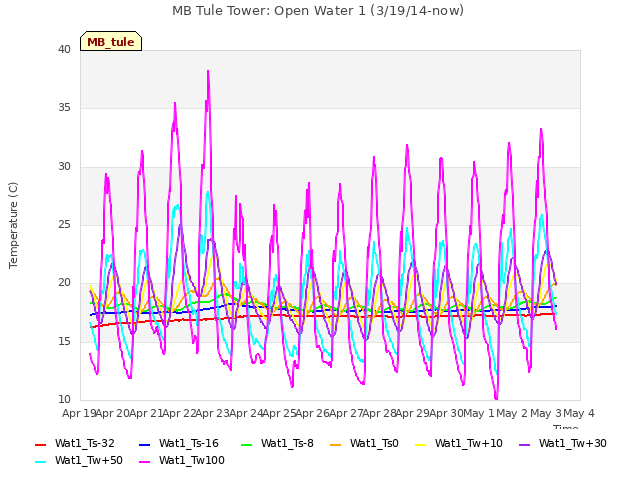Click the 40 y-axis tick label
The width and height of the screenshot is (640, 480).
(64, 49)
